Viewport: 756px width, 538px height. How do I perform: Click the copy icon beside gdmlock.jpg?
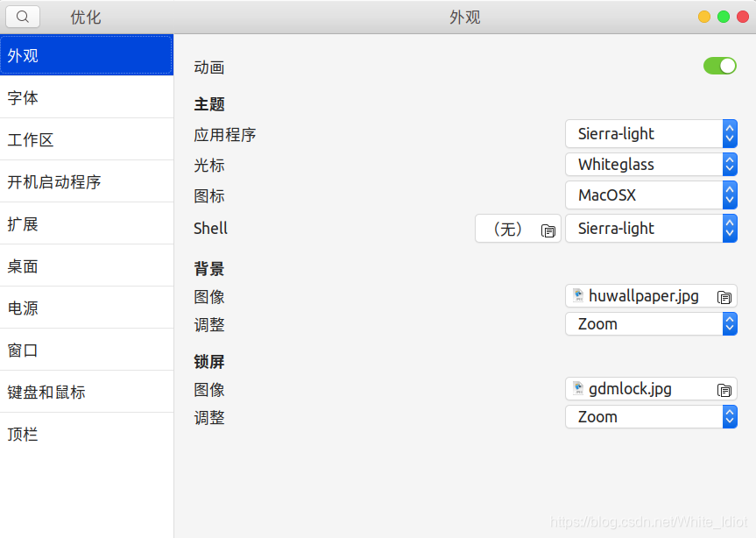(724, 390)
